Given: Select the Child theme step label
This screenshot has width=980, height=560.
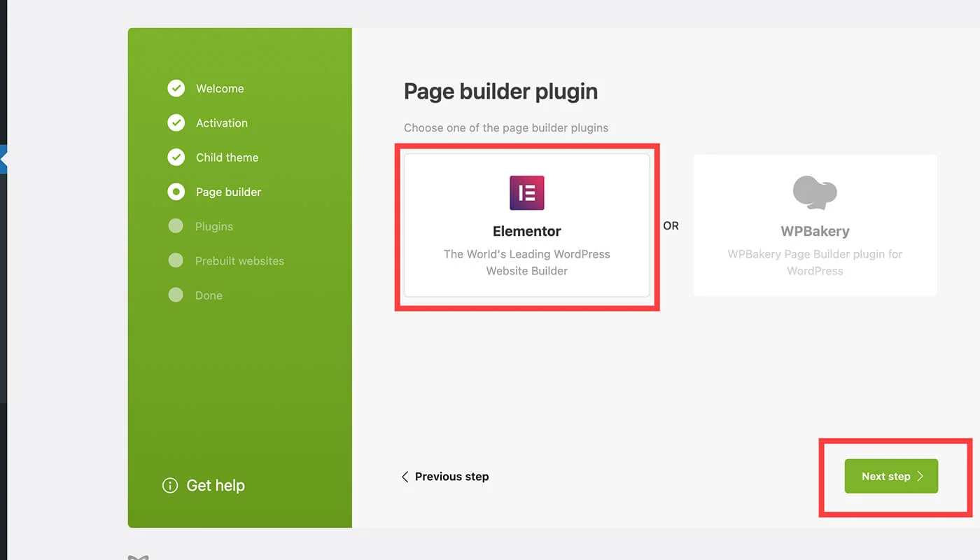Looking at the screenshot, I should (227, 157).
